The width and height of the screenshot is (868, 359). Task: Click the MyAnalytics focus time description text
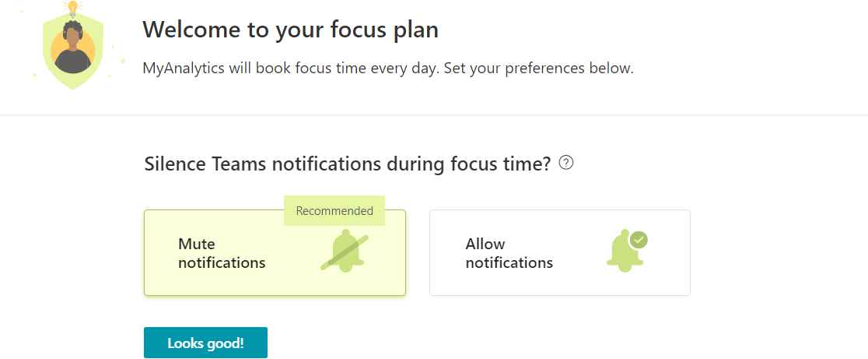[x=388, y=69]
